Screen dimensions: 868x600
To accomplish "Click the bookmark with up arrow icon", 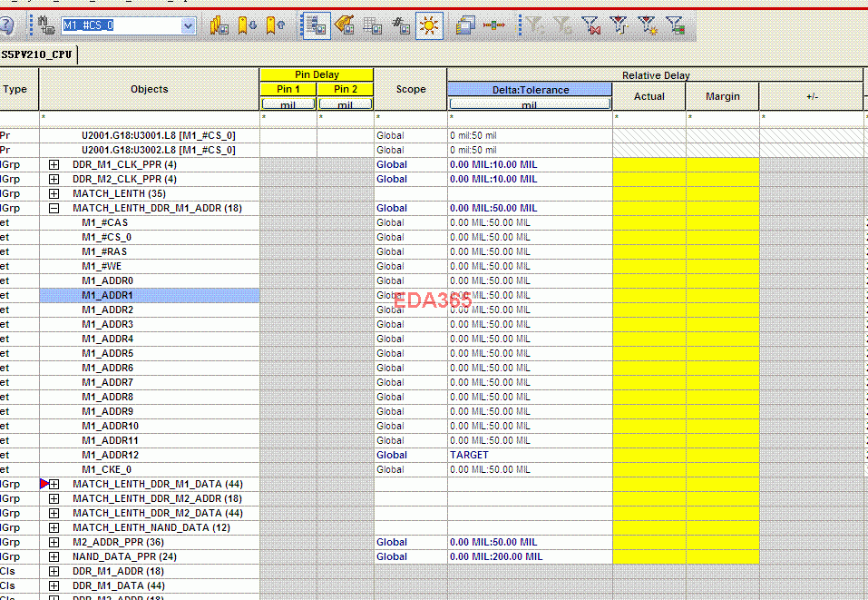I will click(276, 25).
